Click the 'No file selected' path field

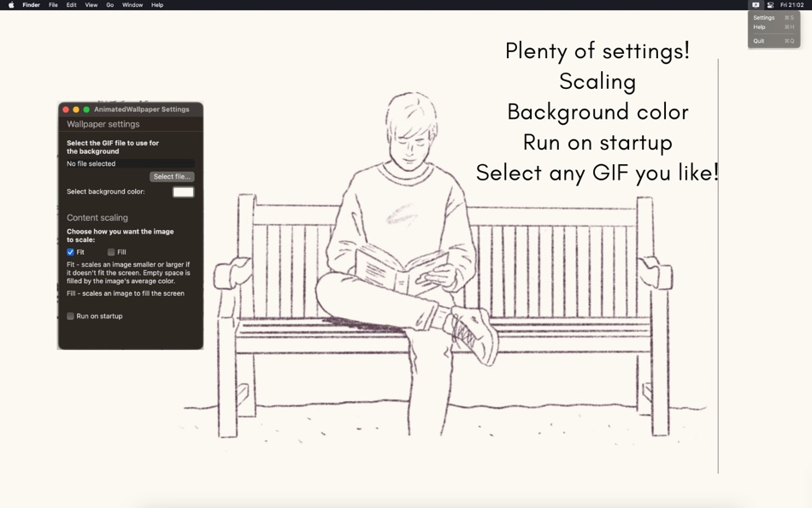tap(130, 164)
